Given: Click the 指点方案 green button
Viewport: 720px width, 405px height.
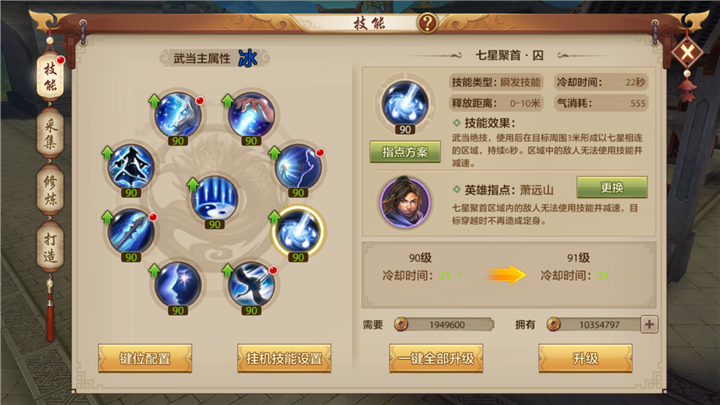Looking at the screenshot, I should click(x=405, y=152).
